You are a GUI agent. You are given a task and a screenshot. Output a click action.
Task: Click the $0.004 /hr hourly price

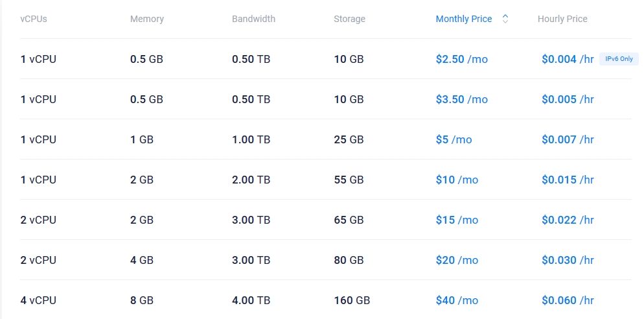(x=568, y=59)
